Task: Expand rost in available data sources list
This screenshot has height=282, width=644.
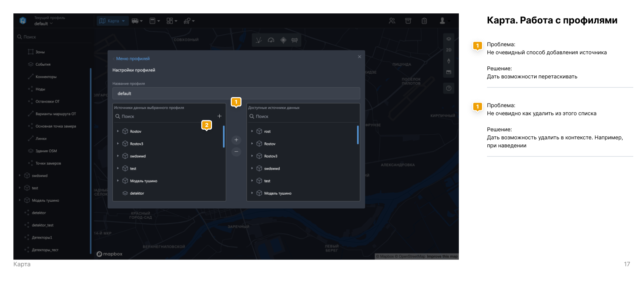Action: click(252, 131)
